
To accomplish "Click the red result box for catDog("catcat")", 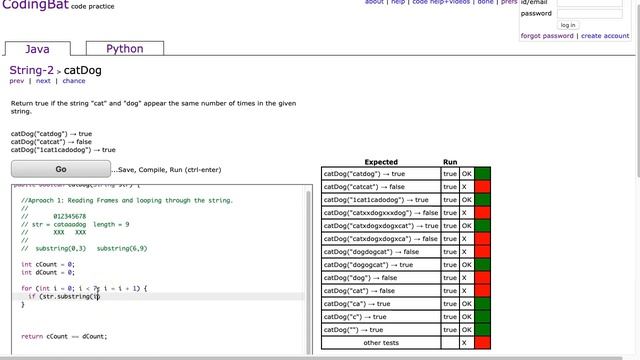I will point(482,187).
